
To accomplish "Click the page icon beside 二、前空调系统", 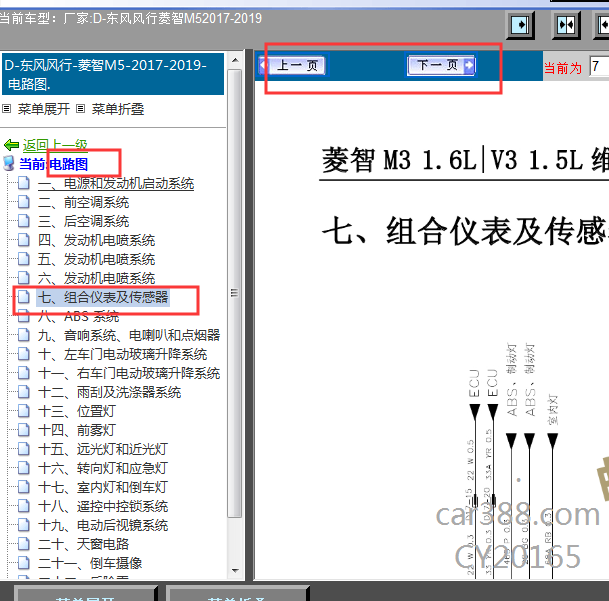I will coord(24,202).
